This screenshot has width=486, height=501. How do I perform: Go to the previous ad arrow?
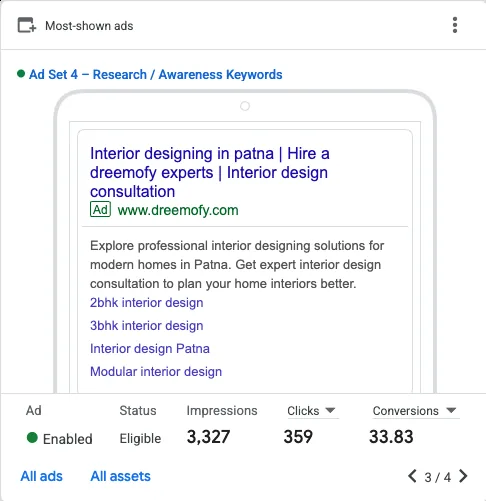(x=412, y=476)
